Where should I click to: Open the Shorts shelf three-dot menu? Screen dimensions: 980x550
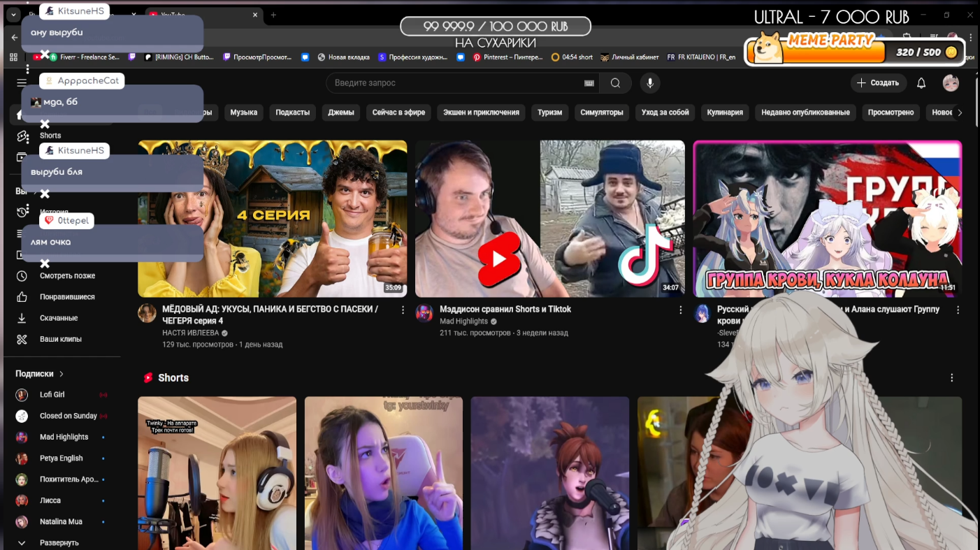click(951, 377)
